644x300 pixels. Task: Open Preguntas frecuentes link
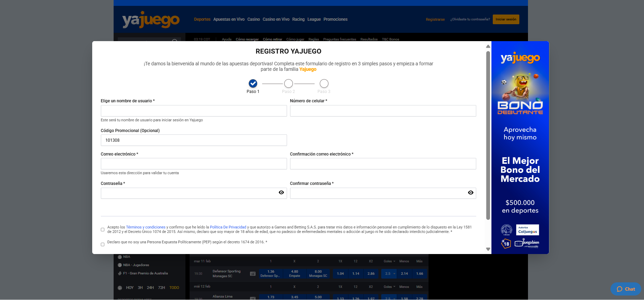339,39
